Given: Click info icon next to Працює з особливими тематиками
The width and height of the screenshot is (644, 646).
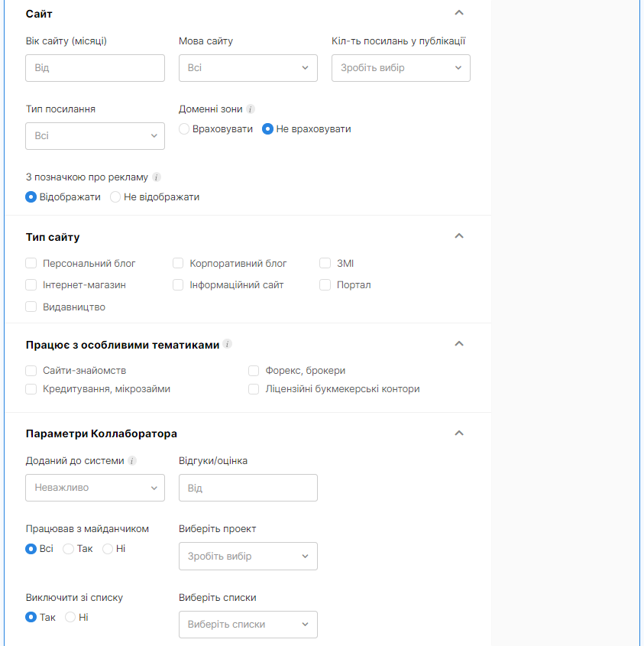Looking at the screenshot, I should (x=228, y=344).
